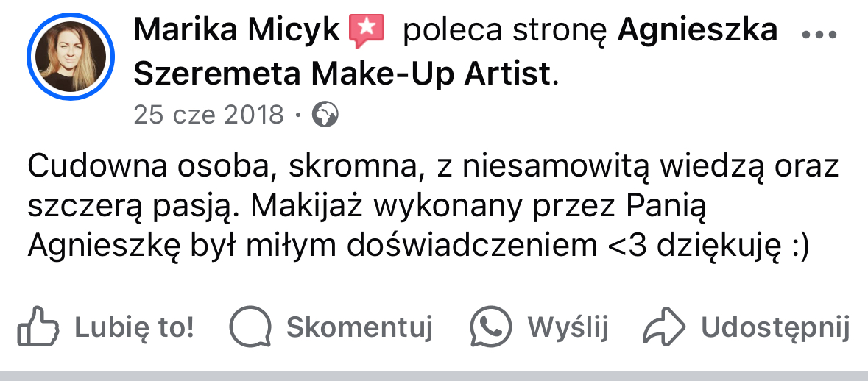
Task: Click the gray divider bar below post
Action: 434,375
